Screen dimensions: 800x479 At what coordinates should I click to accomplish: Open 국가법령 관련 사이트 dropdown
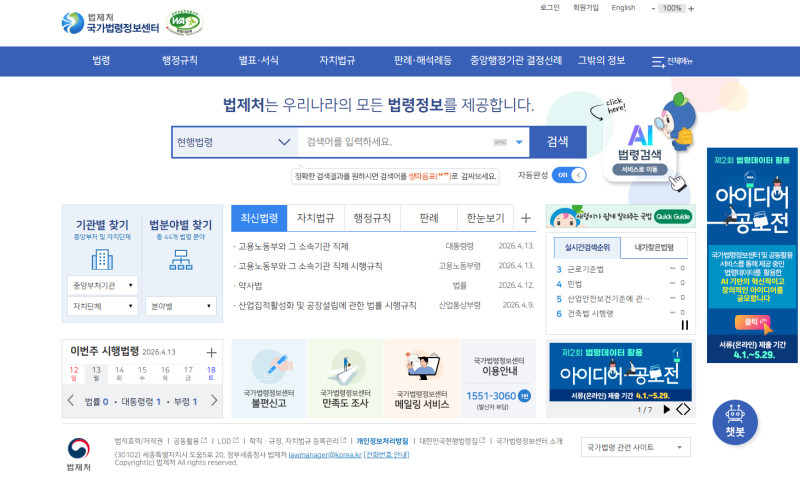point(635,447)
